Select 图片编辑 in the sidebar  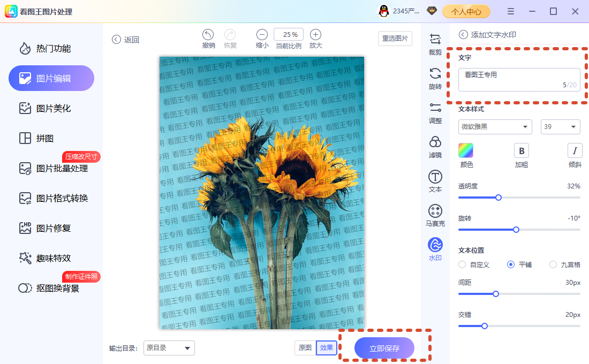(51, 78)
